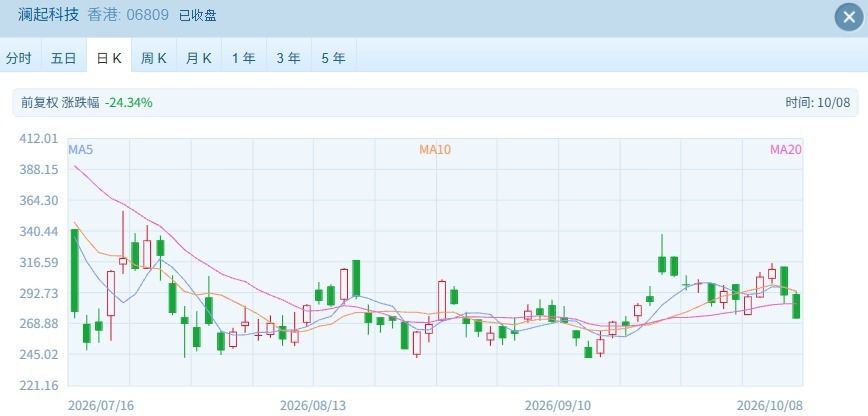Screen dimensions: 868x416
Task: Click the stock code 06809
Action: coord(148,15)
